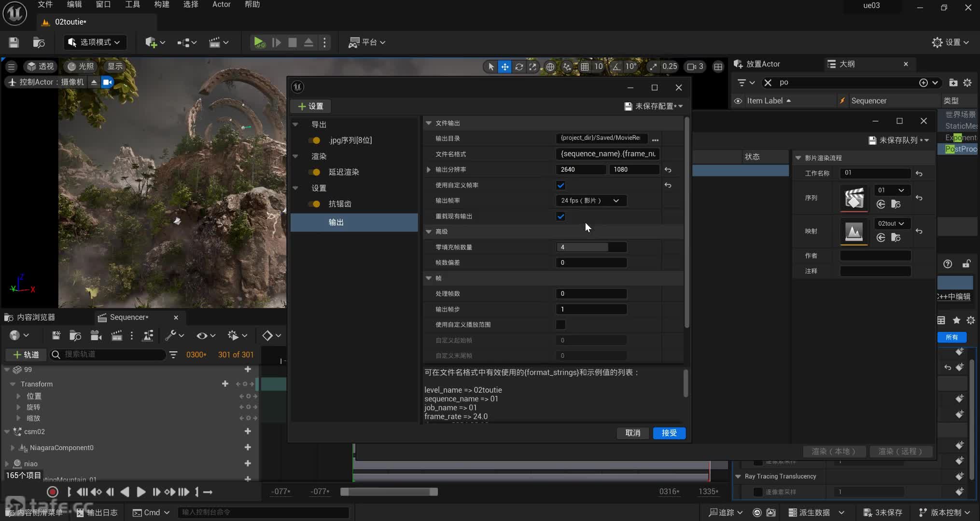Screen dimensions: 980x521
Task: Play the sequence in reverse
Action: point(125,492)
